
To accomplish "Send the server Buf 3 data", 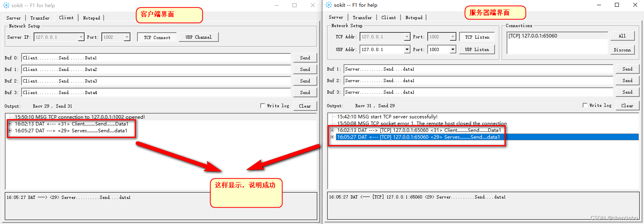I will [627, 92].
